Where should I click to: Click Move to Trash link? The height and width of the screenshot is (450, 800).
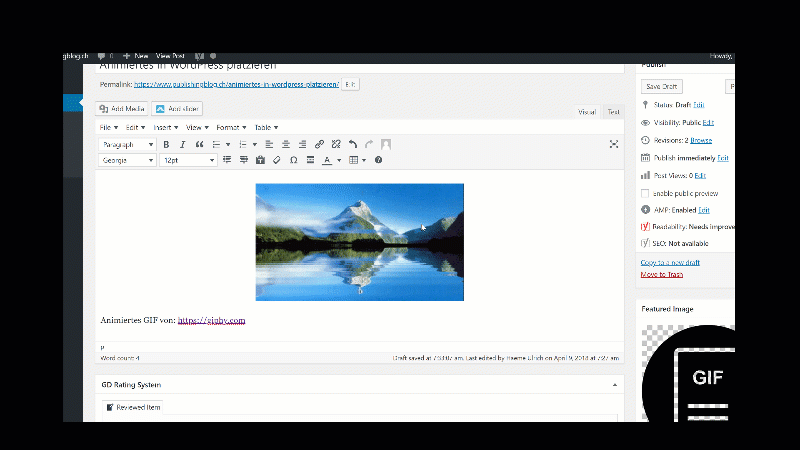pos(662,274)
